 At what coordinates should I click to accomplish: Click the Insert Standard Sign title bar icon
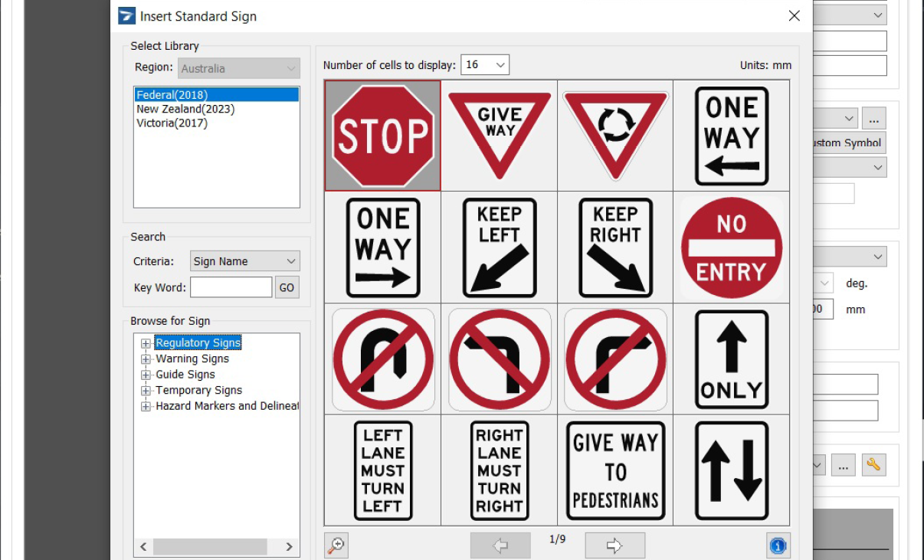(x=126, y=15)
